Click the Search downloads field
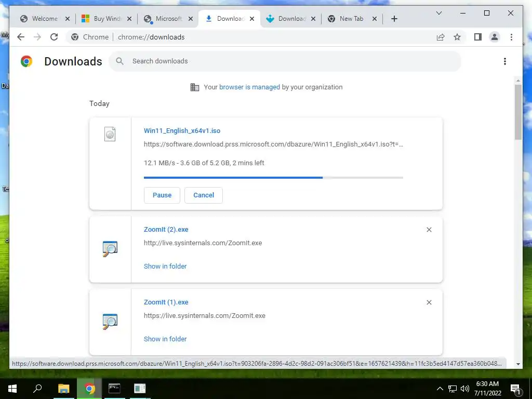The width and height of the screenshot is (532, 399). tap(285, 61)
